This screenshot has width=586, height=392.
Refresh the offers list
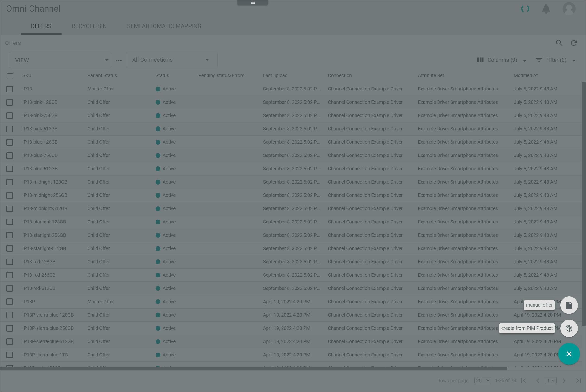click(x=574, y=43)
